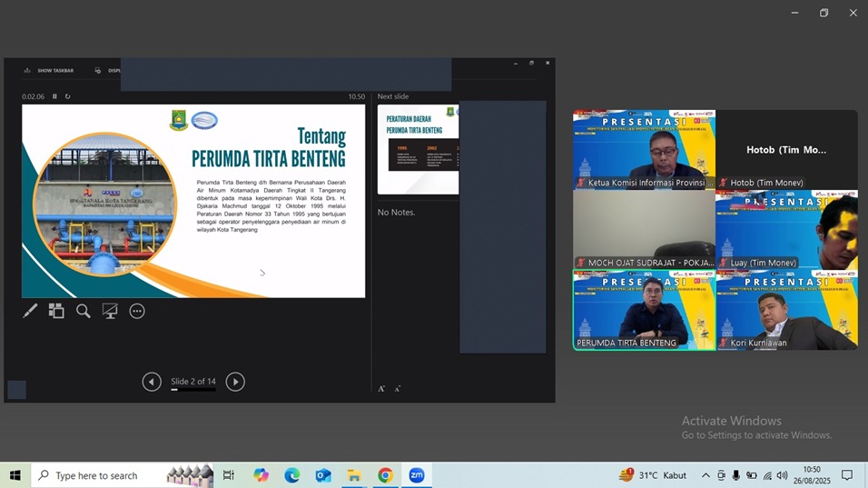Activate the zoom into slide magnifier
The image size is (868, 488).
click(83, 311)
